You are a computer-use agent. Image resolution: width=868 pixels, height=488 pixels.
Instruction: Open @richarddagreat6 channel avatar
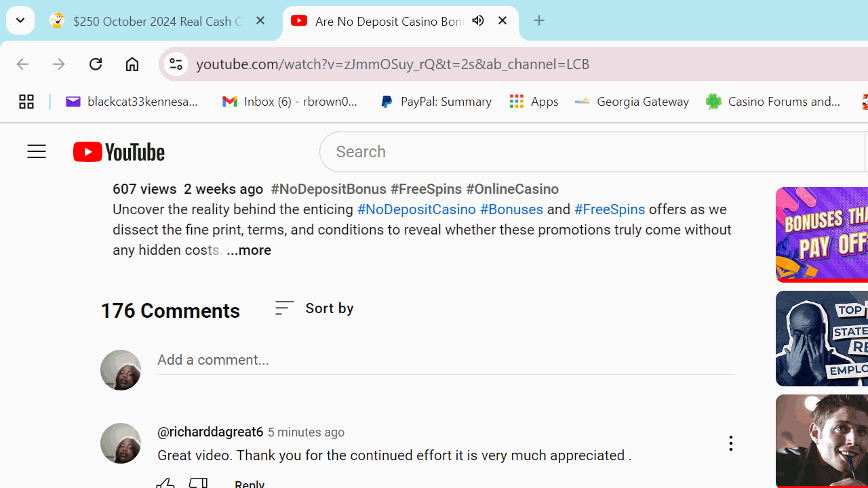[121, 443]
